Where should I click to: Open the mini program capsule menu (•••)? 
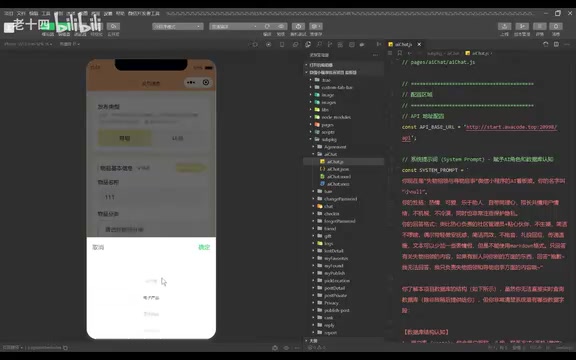click(191, 83)
